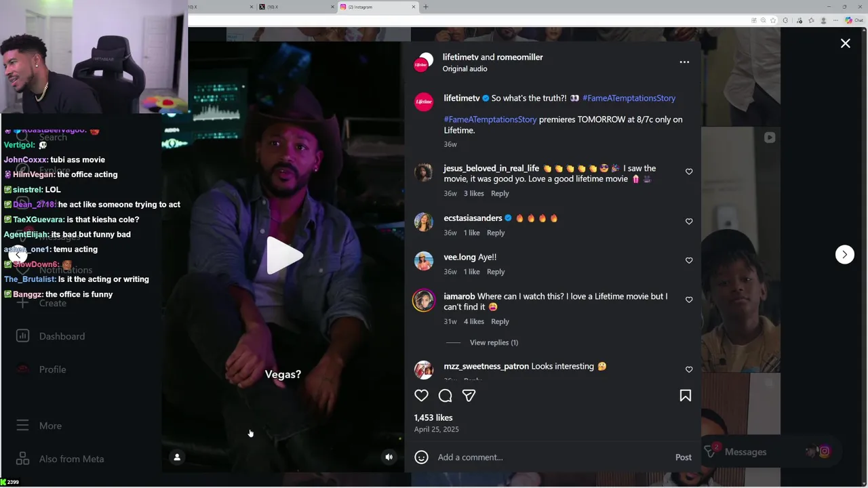
Task: Go to next post with right arrow
Action: (x=844, y=254)
